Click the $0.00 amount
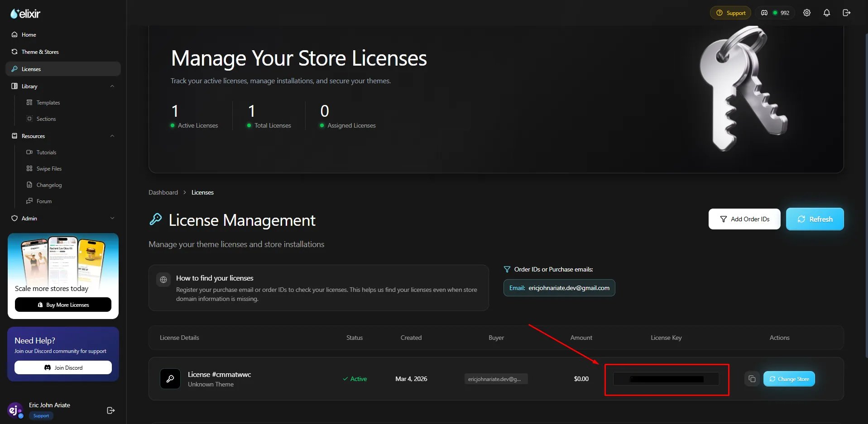Viewport: 868px width, 424px height. coord(581,379)
